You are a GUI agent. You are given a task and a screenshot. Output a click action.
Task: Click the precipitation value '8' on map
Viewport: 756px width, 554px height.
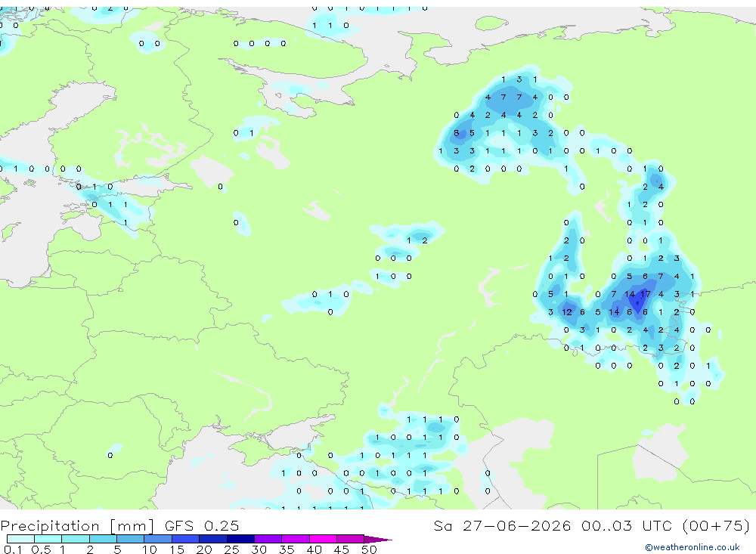click(x=456, y=133)
